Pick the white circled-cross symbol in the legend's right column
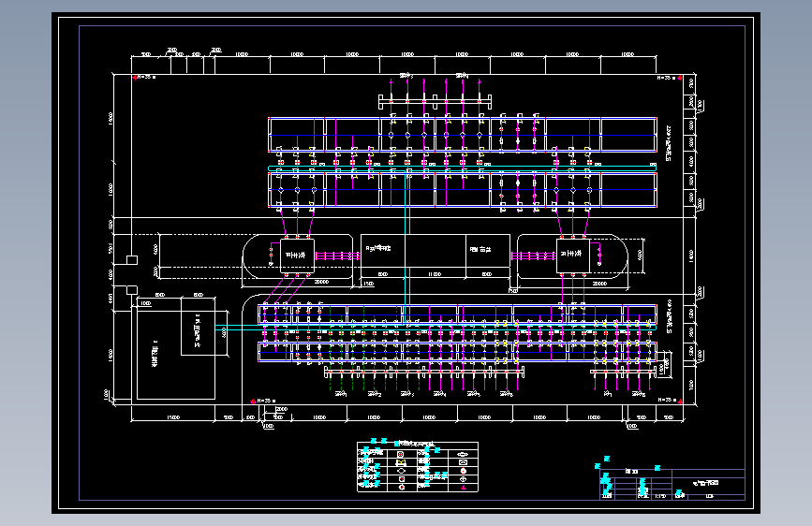Image resolution: width=812 pixels, height=526 pixels. pyautogui.click(x=464, y=479)
